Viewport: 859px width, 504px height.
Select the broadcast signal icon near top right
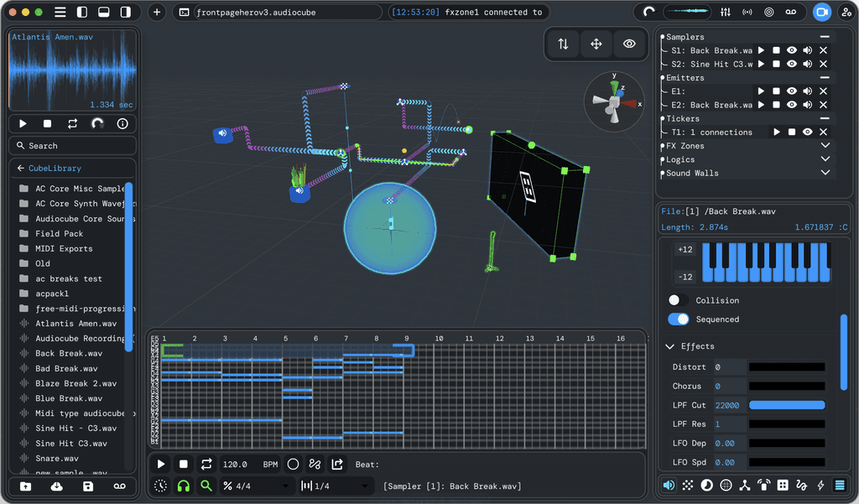(747, 12)
